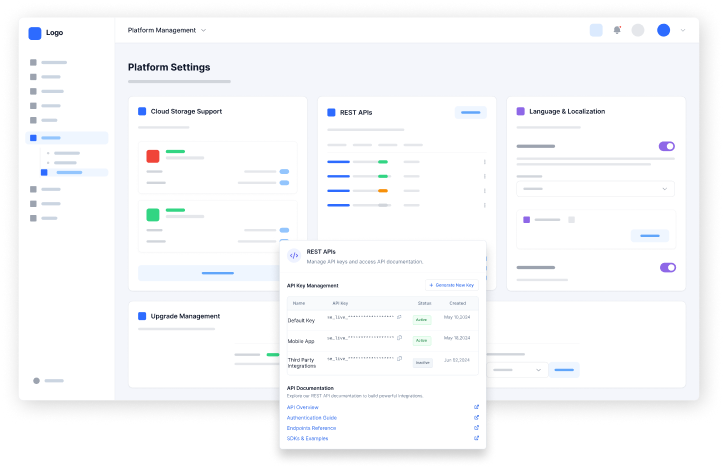Click the API Documentation heading

310,388
